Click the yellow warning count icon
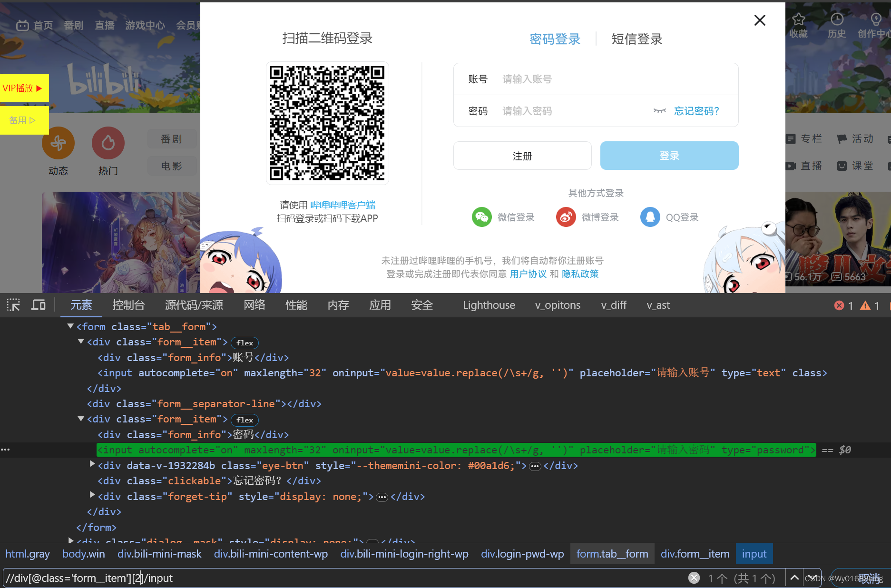The image size is (891, 588). click(865, 305)
